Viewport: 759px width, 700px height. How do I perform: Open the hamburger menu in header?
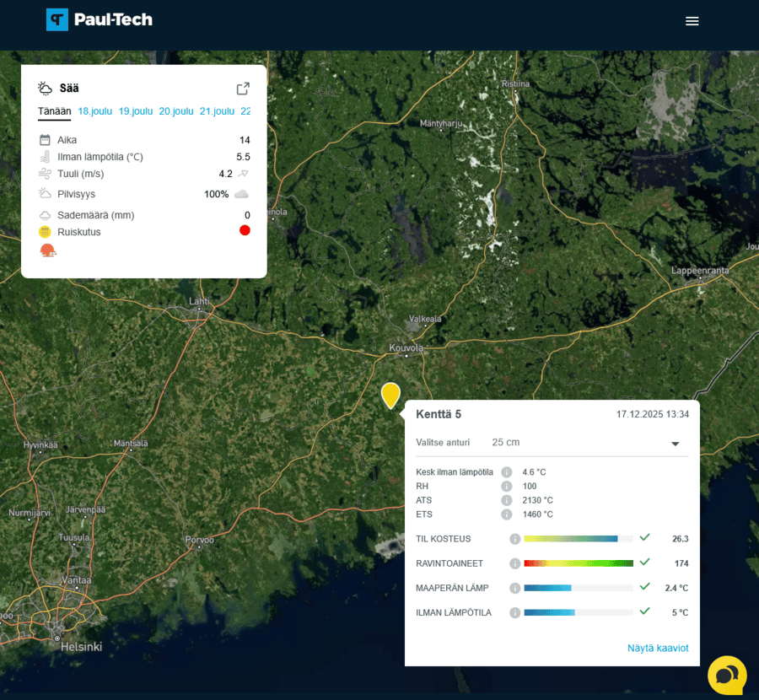coord(692,21)
